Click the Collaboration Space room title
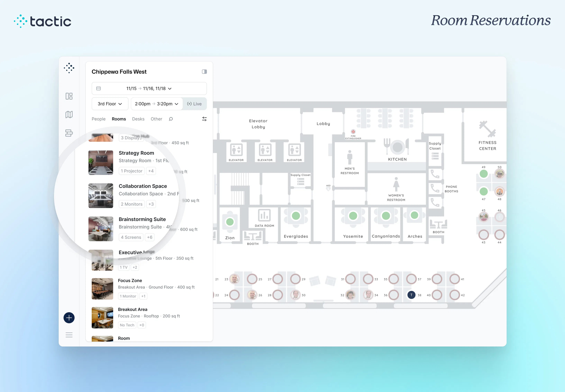Image resolution: width=565 pixels, height=392 pixels. click(x=143, y=186)
